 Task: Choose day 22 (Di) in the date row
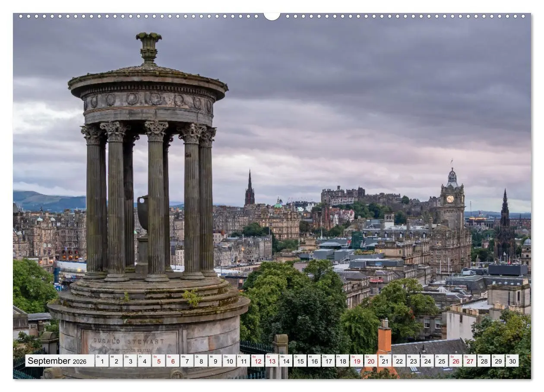pos(399,361)
